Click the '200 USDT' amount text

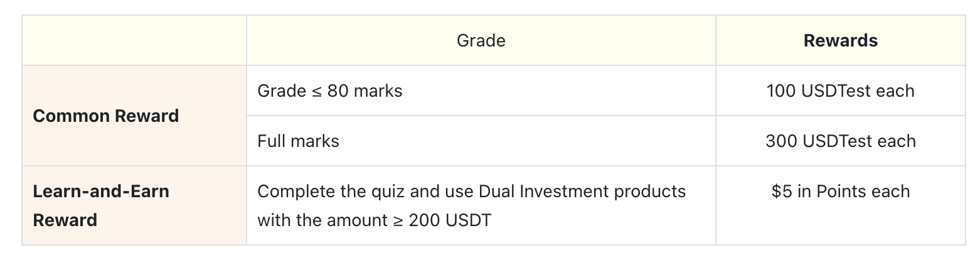pos(450,220)
